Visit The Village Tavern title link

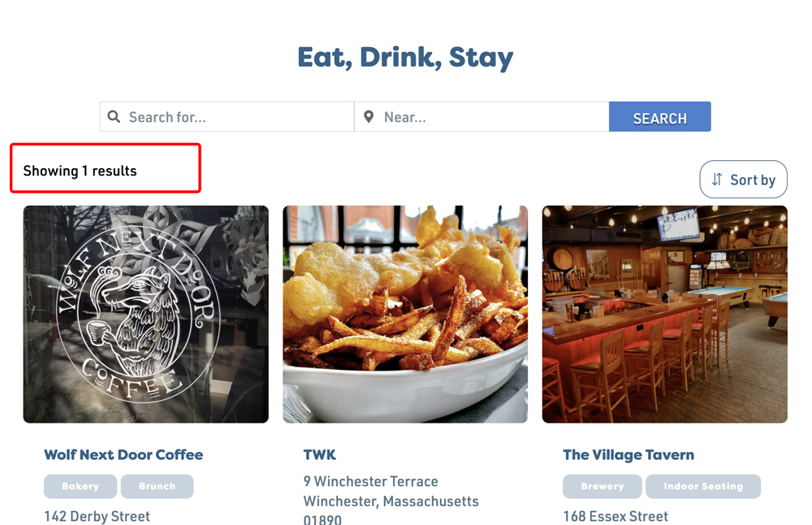tap(628, 455)
